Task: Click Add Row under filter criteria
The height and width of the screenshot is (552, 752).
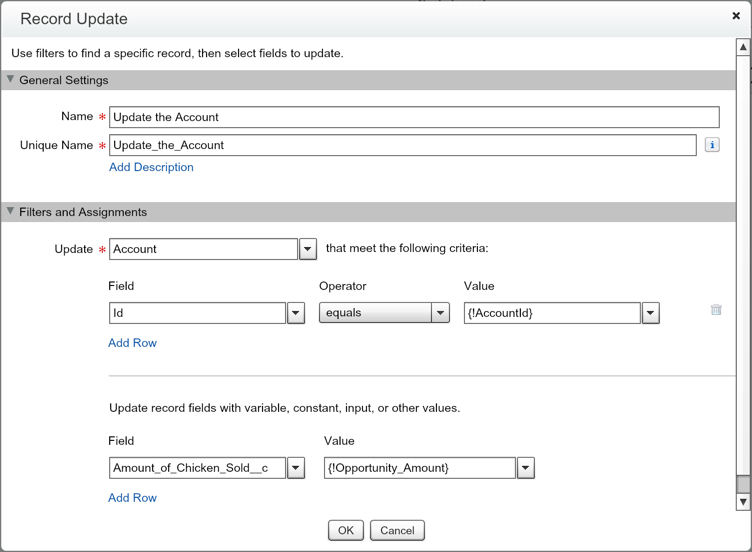Action: pyautogui.click(x=132, y=343)
